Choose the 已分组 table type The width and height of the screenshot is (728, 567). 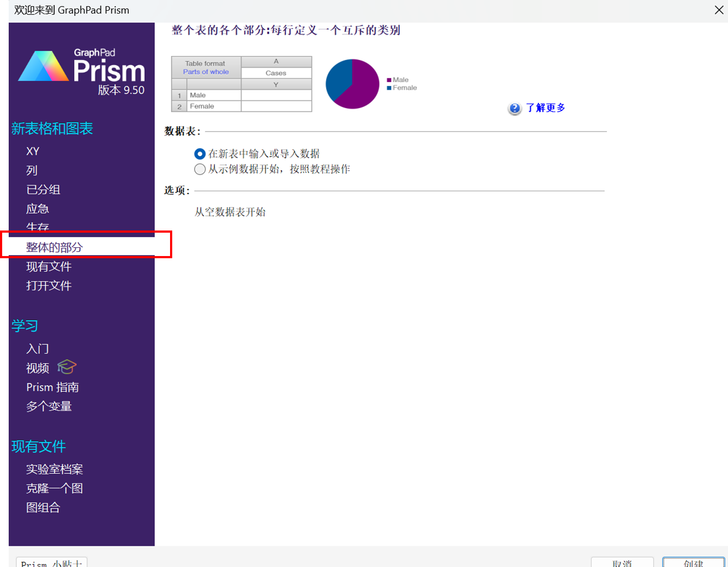[43, 189]
